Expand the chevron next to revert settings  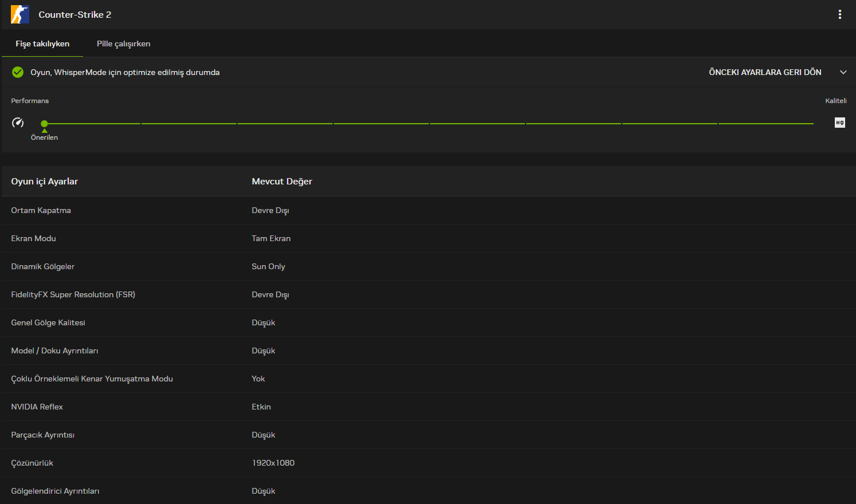click(x=843, y=72)
